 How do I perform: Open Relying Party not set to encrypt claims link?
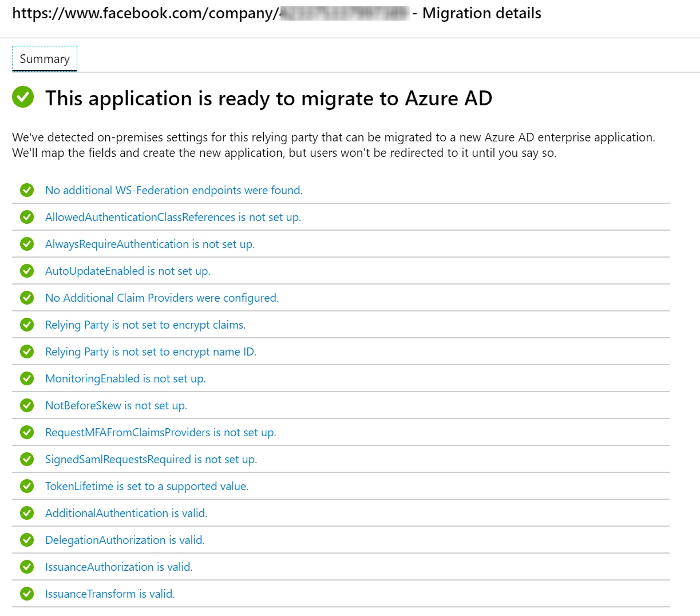(145, 325)
